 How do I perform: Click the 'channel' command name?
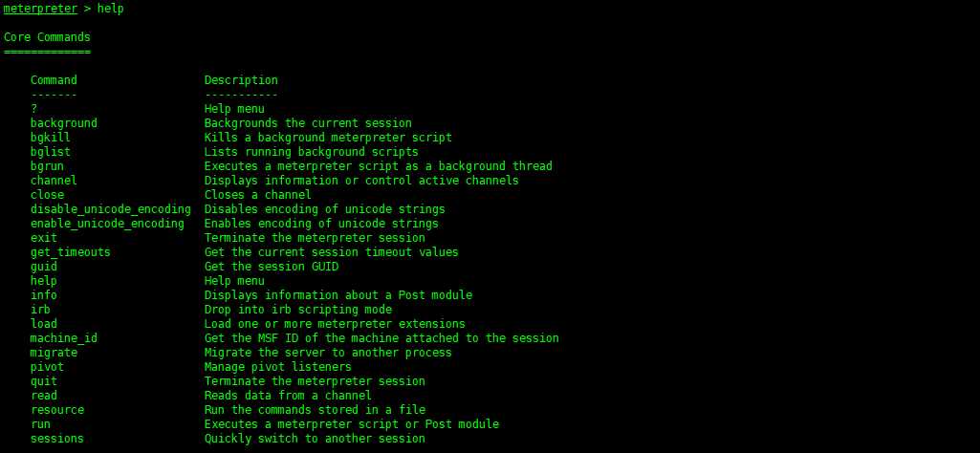click(54, 181)
